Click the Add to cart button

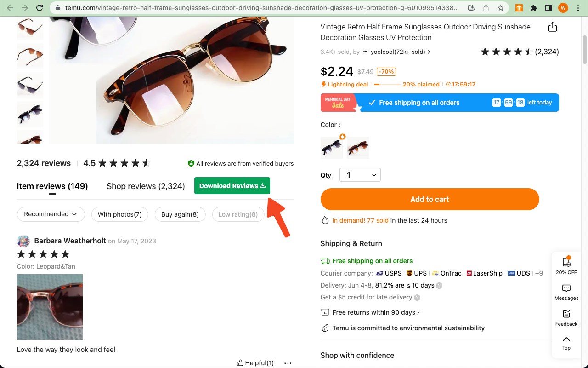click(x=430, y=199)
